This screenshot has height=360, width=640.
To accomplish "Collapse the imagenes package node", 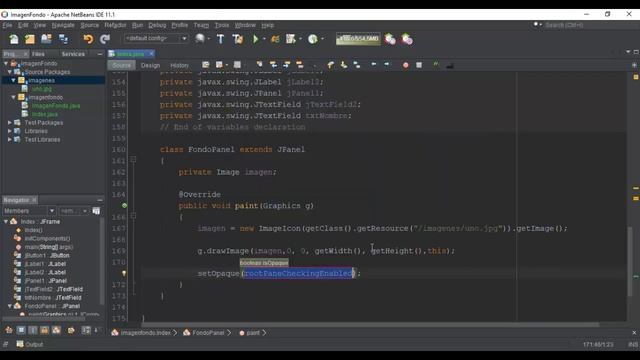I will point(13,80).
